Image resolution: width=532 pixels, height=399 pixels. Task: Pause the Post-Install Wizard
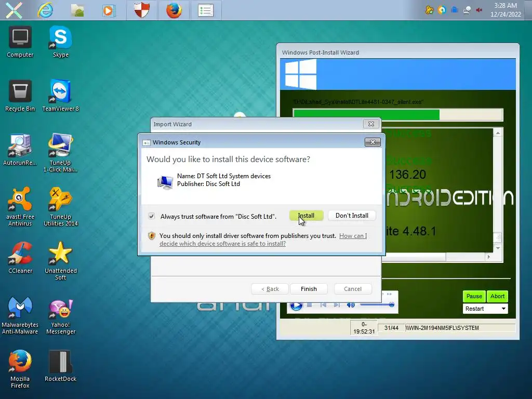474,296
